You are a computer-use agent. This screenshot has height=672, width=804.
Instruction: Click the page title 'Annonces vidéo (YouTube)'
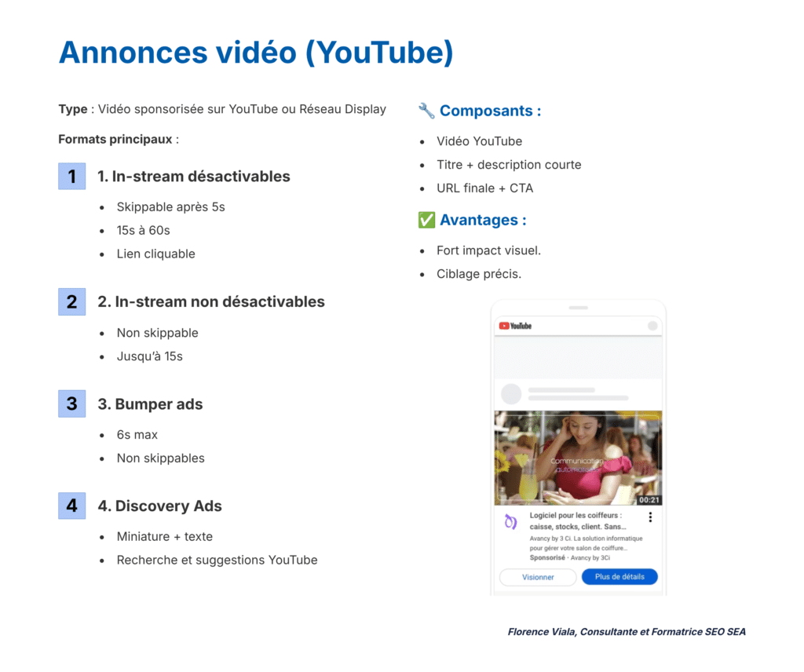257,52
